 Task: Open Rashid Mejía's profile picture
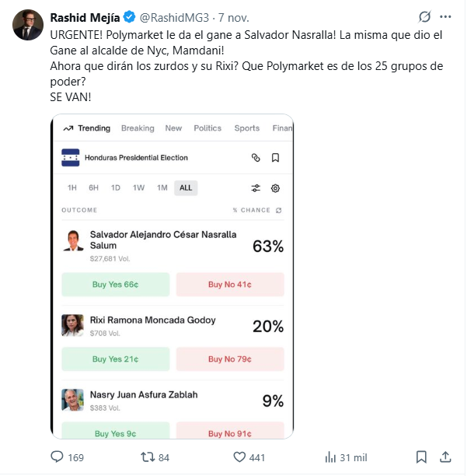coord(27,25)
